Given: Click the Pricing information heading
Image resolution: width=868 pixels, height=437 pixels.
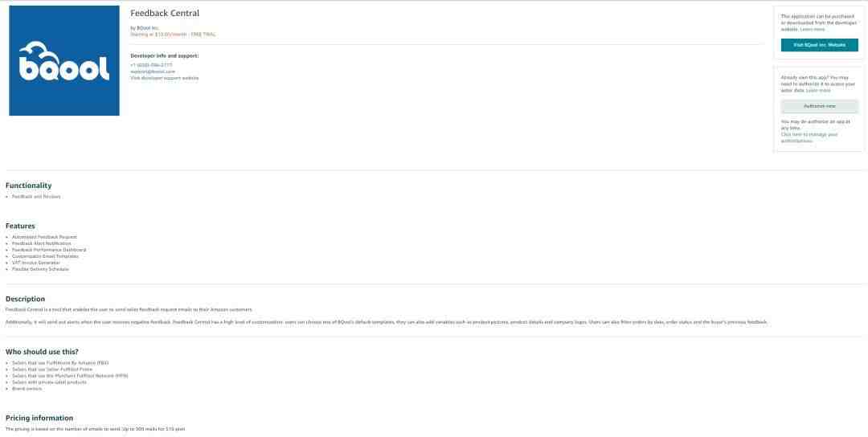Looking at the screenshot, I should [39, 418].
